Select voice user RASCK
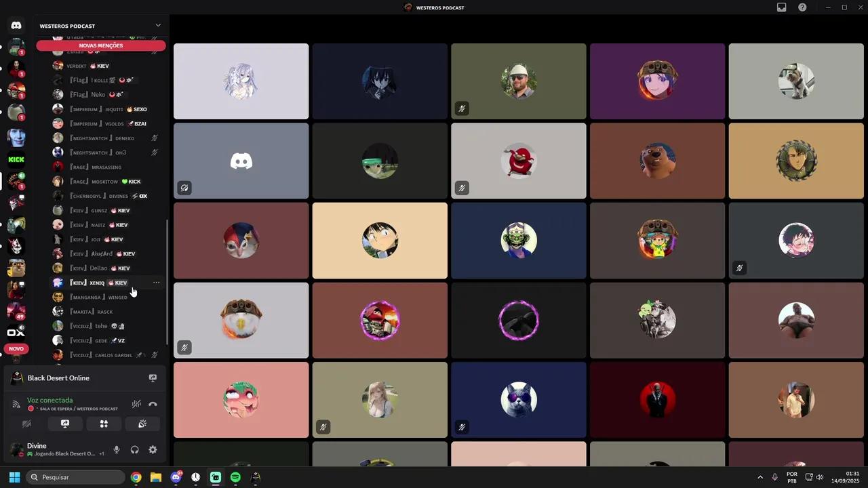Screen dimensions: 868x488 tap(108, 311)
